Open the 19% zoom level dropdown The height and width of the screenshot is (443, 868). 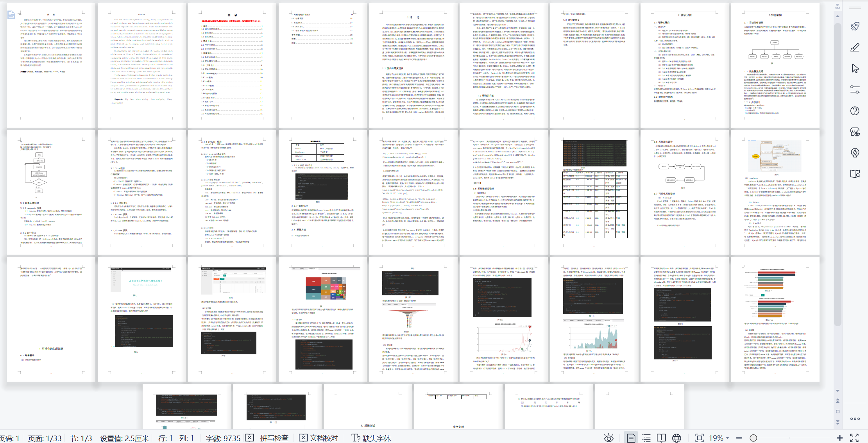(719, 438)
